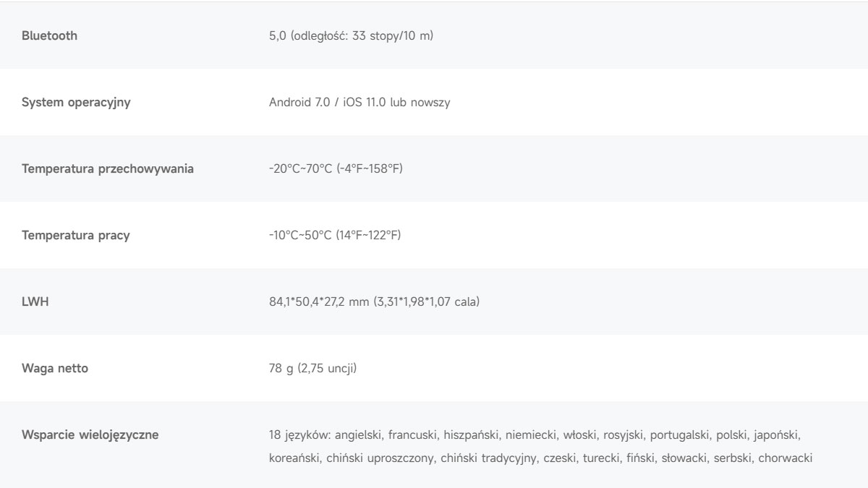Screen dimensions: 868x488
Task: Click the 18 języków languages list first line
Action: coord(535,435)
